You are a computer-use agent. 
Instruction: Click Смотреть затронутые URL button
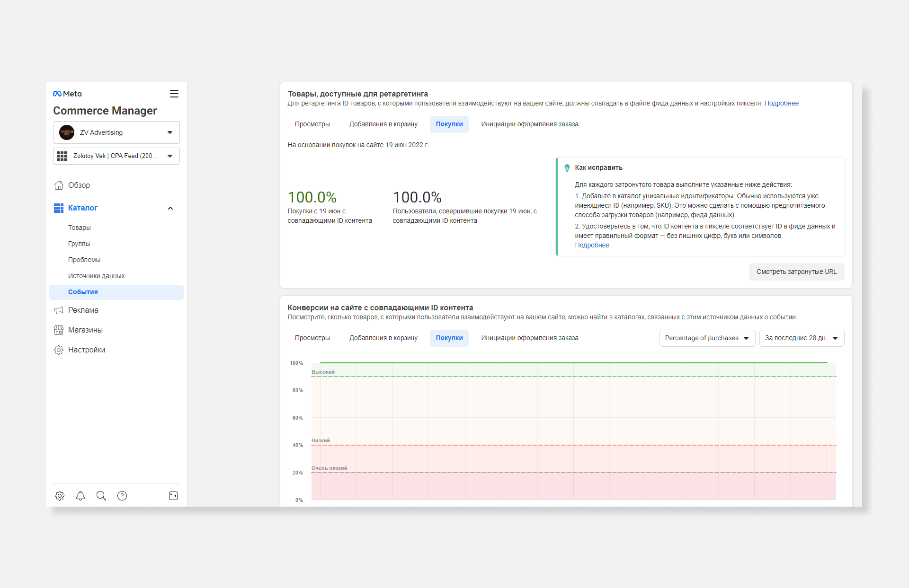[796, 272]
